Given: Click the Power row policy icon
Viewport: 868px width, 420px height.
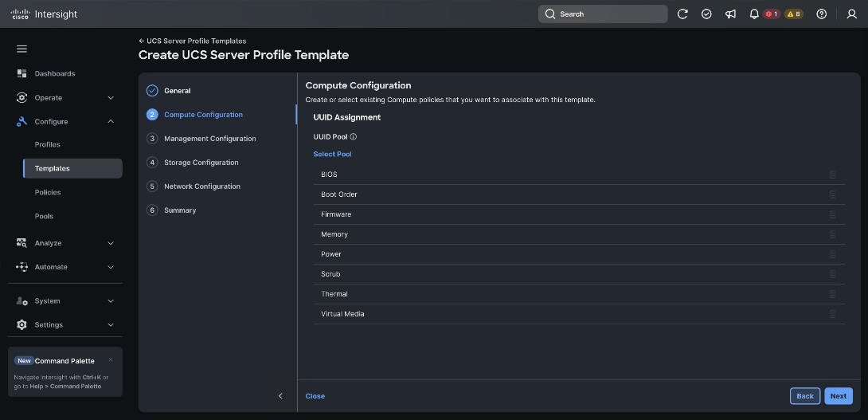Looking at the screenshot, I should pos(832,254).
